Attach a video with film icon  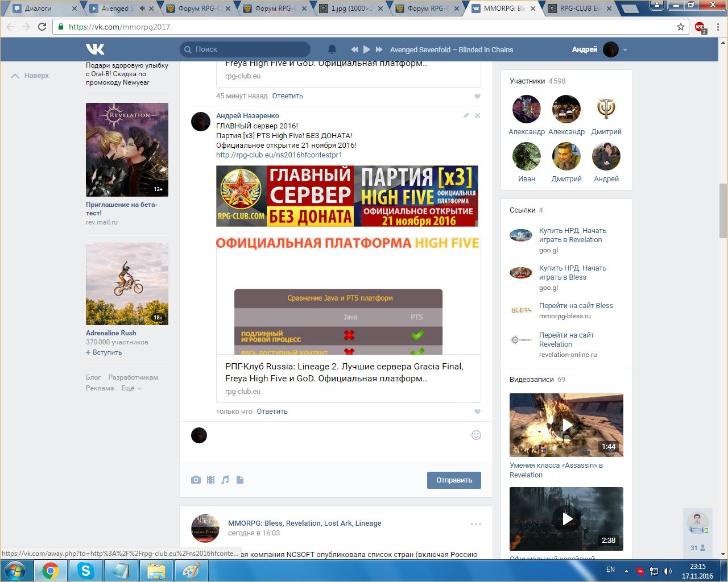pos(210,480)
